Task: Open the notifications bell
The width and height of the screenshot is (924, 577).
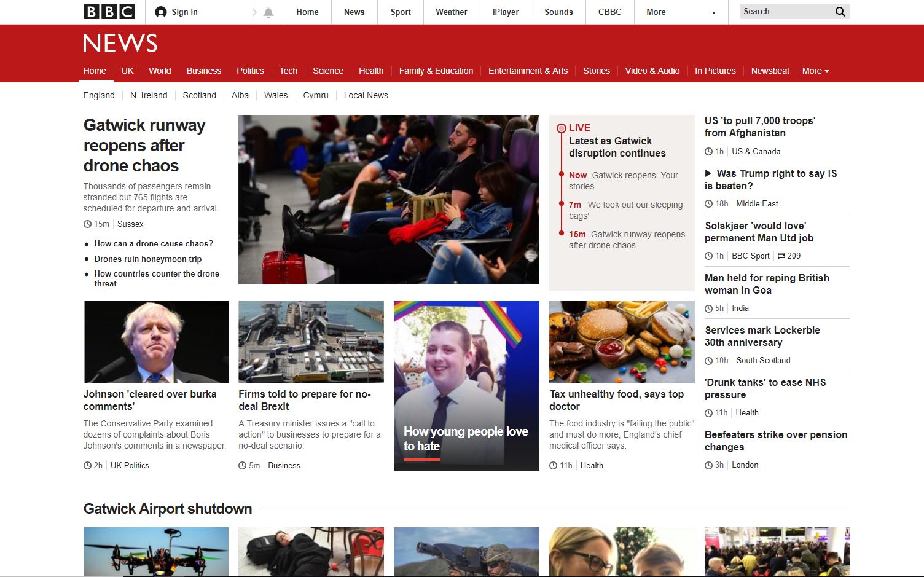Action: pyautogui.click(x=268, y=12)
